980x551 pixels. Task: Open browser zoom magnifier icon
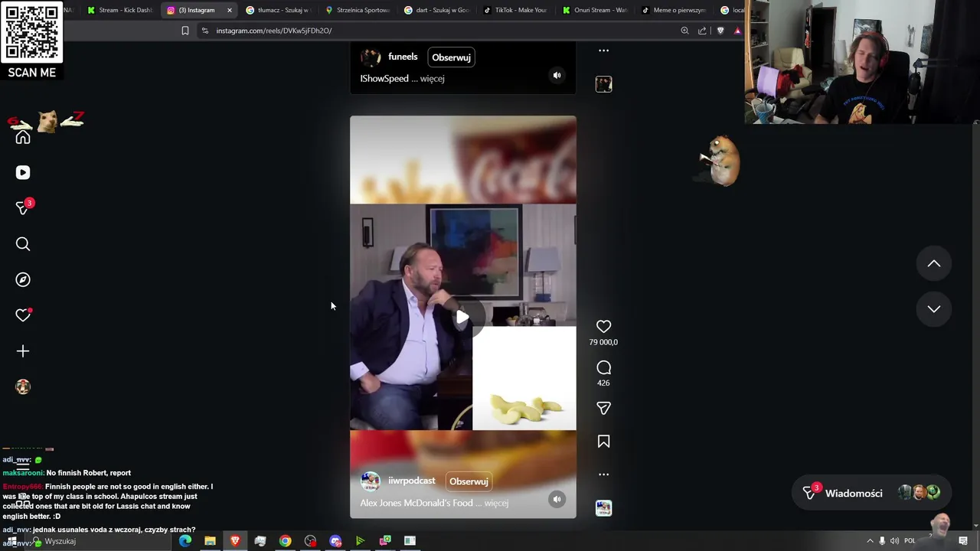tap(684, 31)
